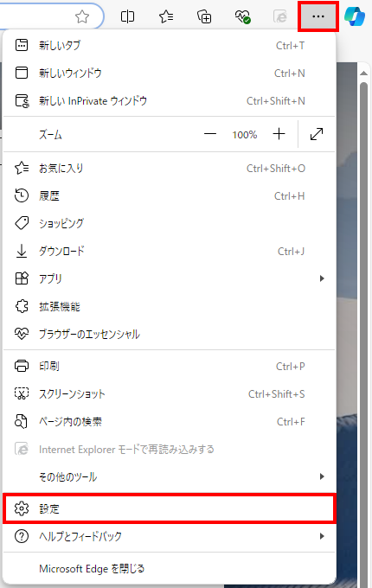Increase zoom with the plus button
372x588 pixels.
279,134
